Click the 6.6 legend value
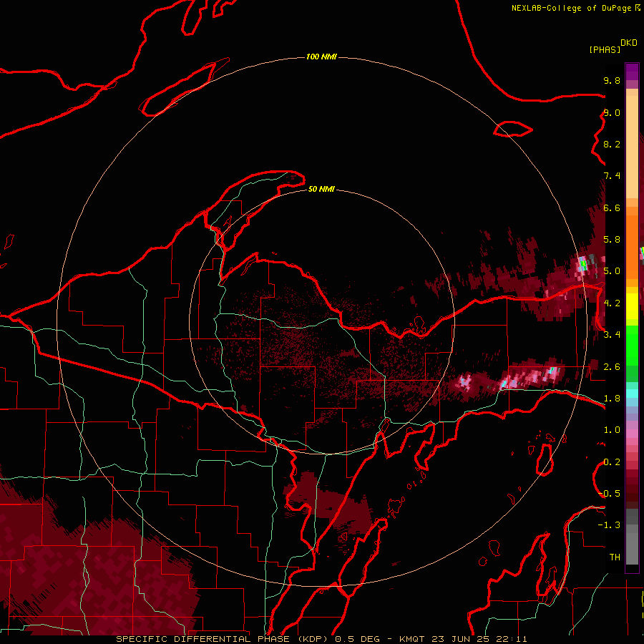Image resolution: width=644 pixels, height=644 pixels. coord(612,208)
